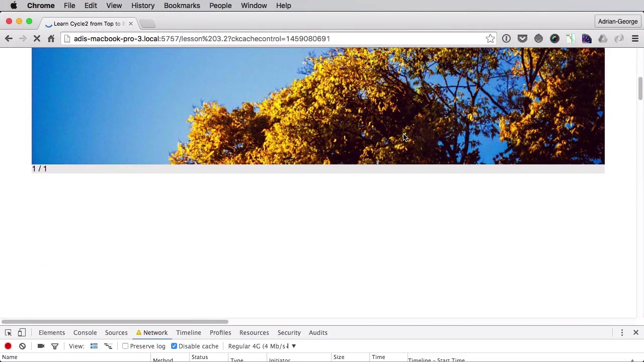Bookmark this page with the star
The image size is (644, 362).
[x=490, y=39]
